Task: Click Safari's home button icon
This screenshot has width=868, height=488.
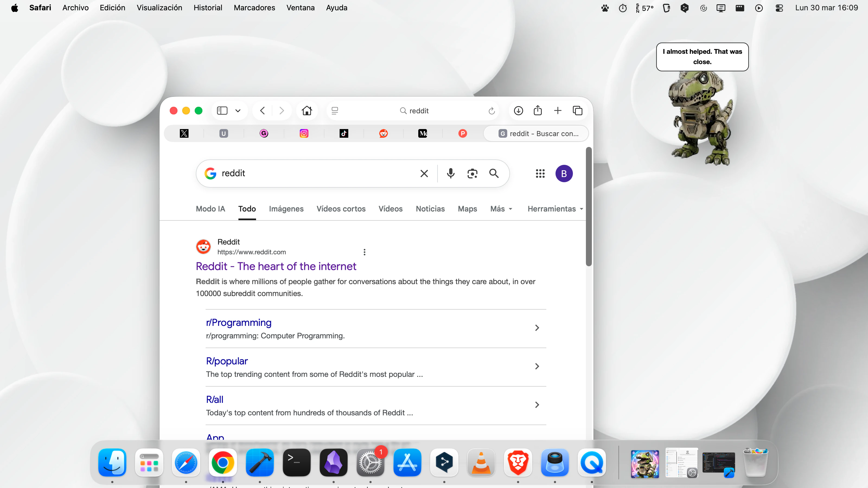Action: pyautogui.click(x=307, y=110)
